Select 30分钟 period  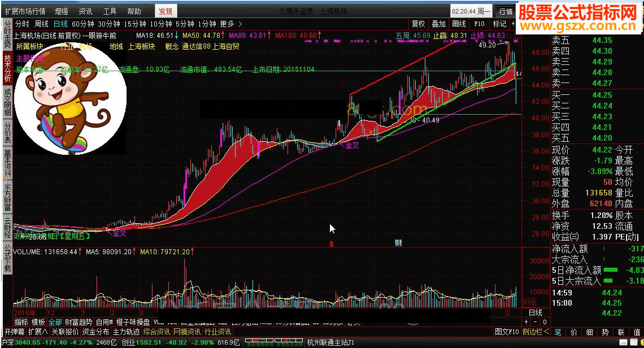coord(109,24)
